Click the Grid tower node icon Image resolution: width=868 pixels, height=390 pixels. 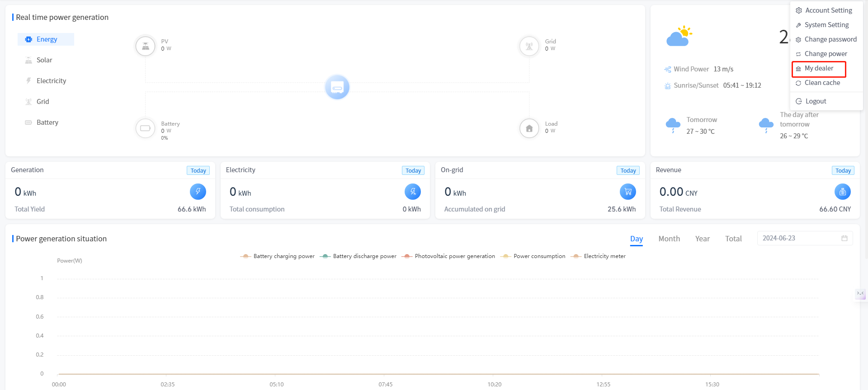click(529, 46)
